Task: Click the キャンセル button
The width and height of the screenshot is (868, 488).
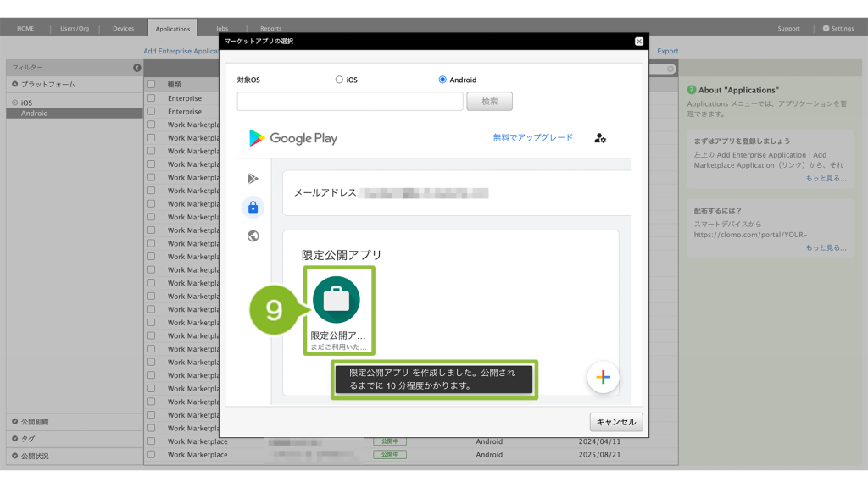Action: tap(616, 422)
